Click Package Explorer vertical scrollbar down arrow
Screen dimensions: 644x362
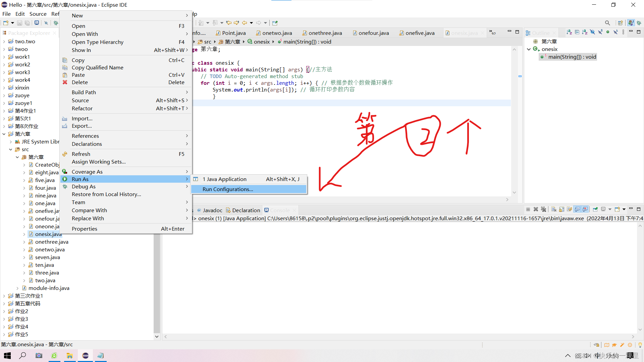click(157, 337)
